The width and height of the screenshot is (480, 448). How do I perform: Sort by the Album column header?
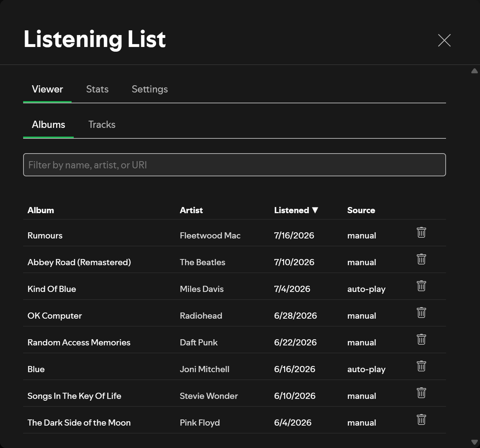click(41, 210)
